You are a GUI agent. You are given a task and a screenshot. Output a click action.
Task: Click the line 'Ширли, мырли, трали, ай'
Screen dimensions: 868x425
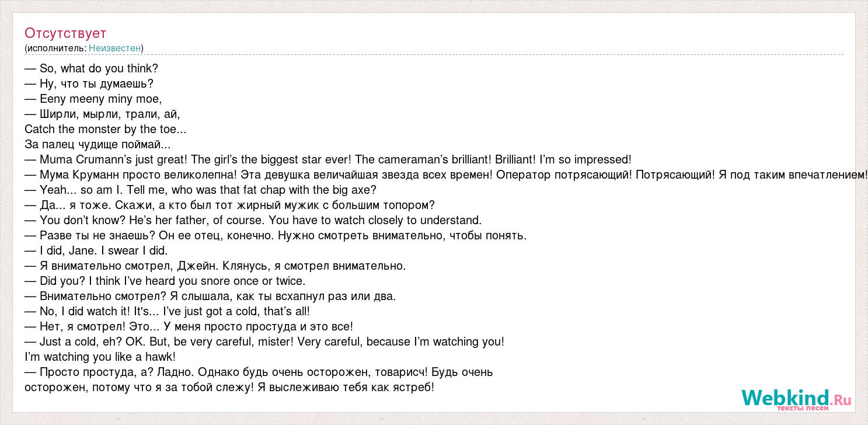click(x=102, y=114)
